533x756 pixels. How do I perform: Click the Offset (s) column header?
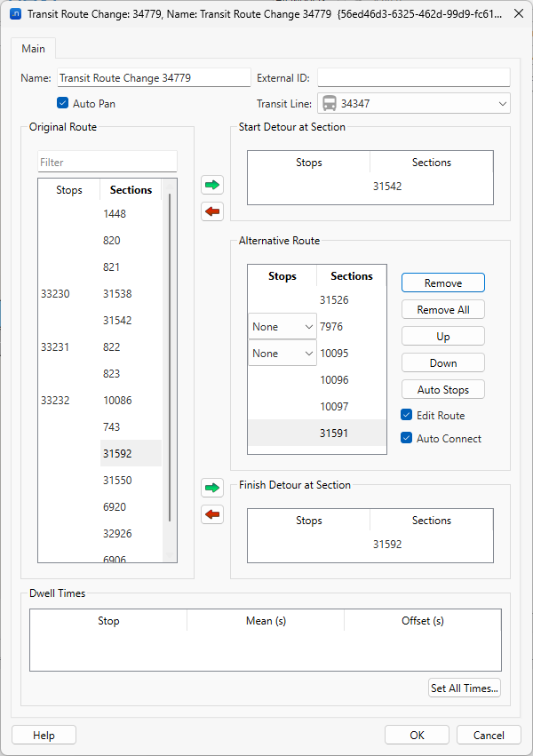(x=423, y=620)
